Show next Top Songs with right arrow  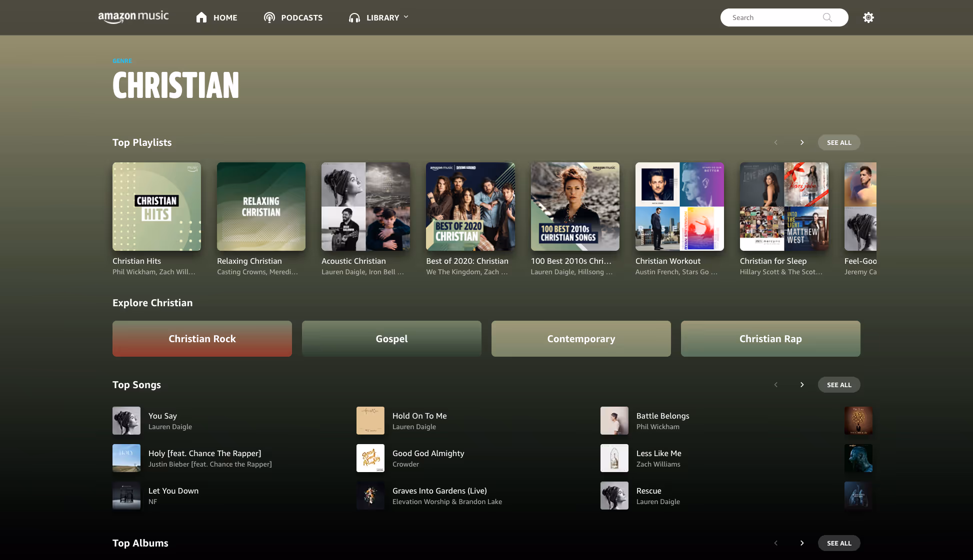tap(802, 385)
